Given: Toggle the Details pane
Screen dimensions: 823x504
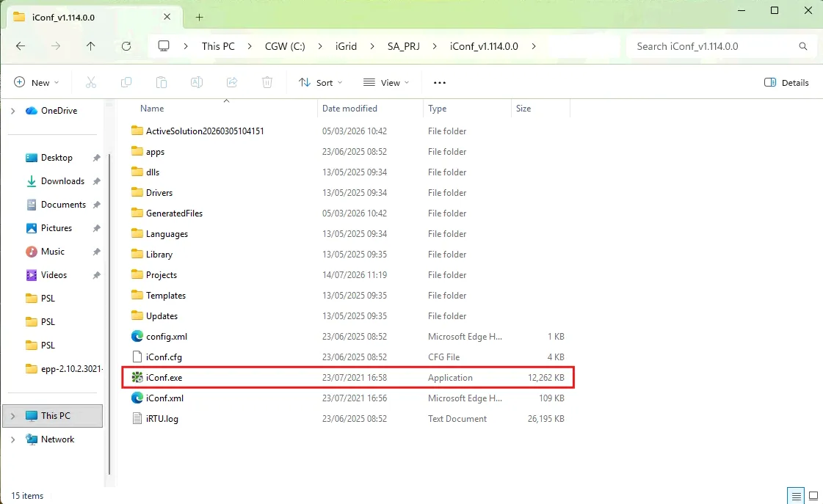Looking at the screenshot, I should pyautogui.click(x=786, y=82).
